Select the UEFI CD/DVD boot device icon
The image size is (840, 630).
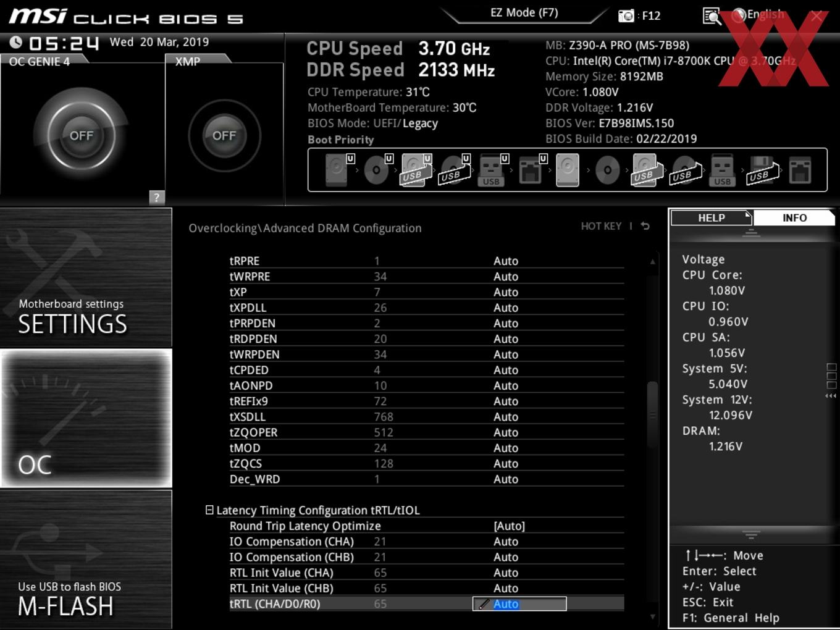coord(377,170)
